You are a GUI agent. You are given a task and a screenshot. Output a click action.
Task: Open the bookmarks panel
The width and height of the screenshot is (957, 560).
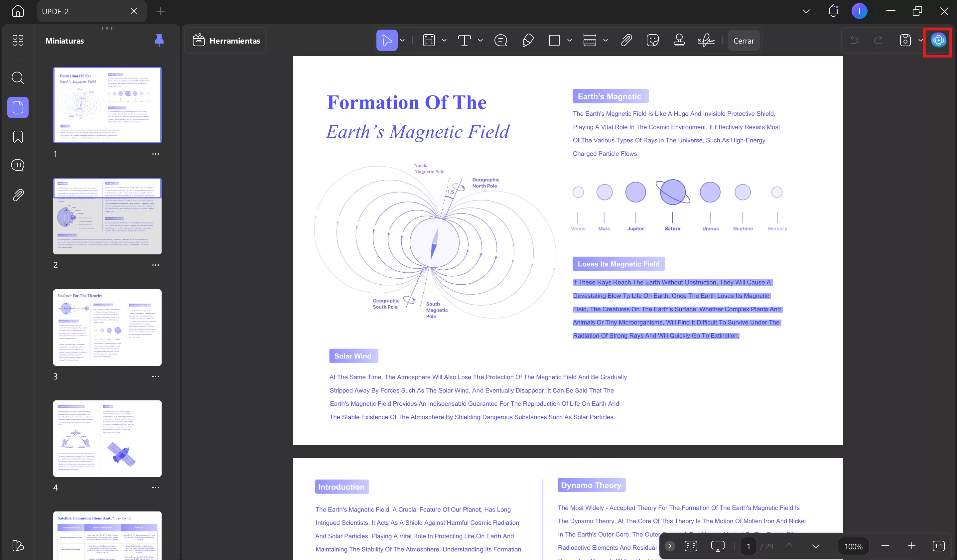tap(18, 137)
